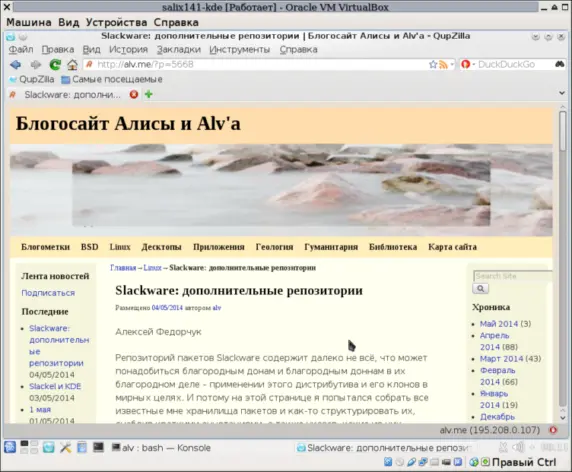
Task: Follow Главная breadcrumb link
Action: (x=123, y=268)
